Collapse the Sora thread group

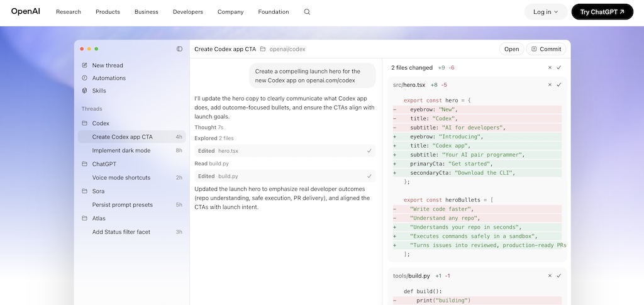click(x=98, y=191)
